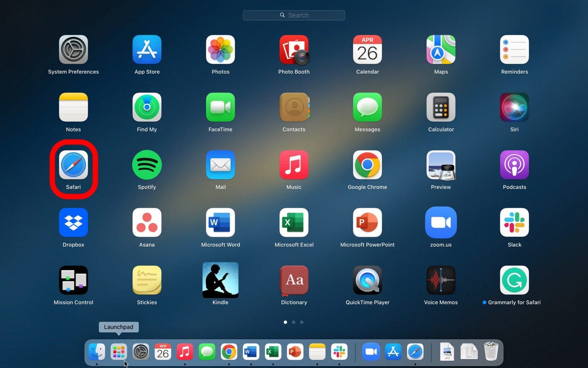
Task: Click the Launchpad icon in the Dock
Action: point(119,352)
